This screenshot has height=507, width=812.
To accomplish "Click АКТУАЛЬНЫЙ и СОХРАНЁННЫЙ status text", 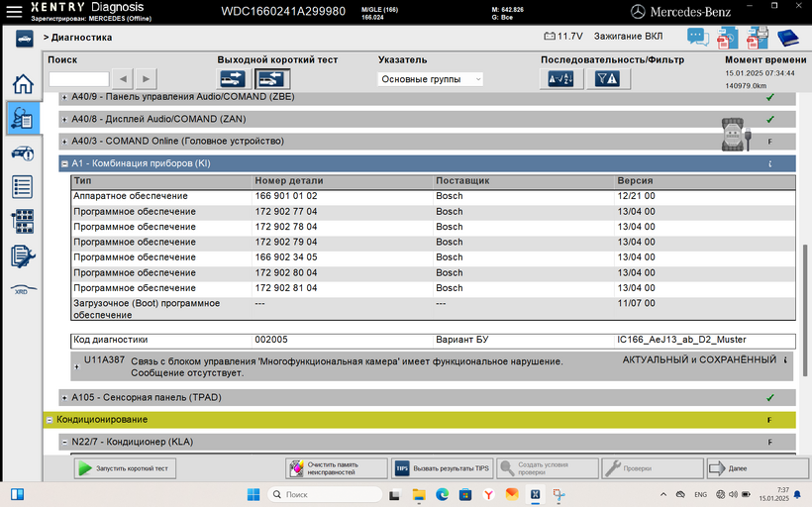I will point(699,359).
